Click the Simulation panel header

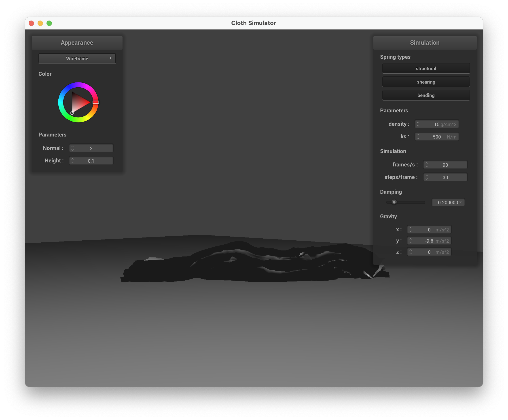click(425, 42)
